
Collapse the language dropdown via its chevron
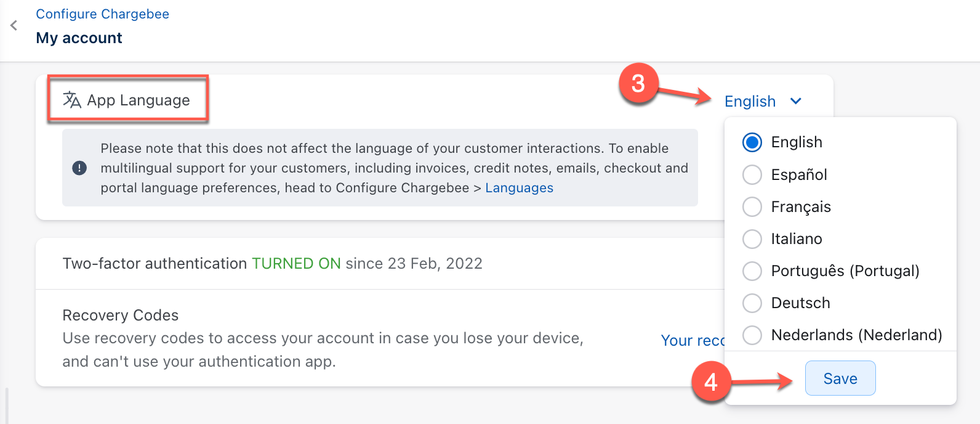[x=796, y=101]
